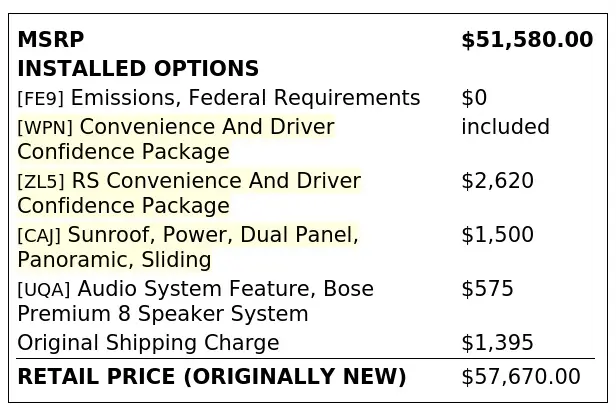The image size is (616, 412).
Task: Click the $1,500 sunroof price
Action: coord(497,234)
